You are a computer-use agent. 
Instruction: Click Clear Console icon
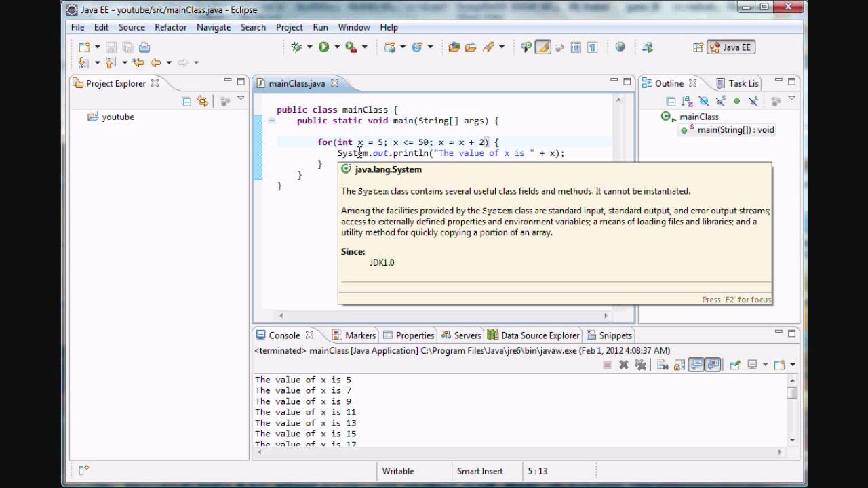[663, 365]
